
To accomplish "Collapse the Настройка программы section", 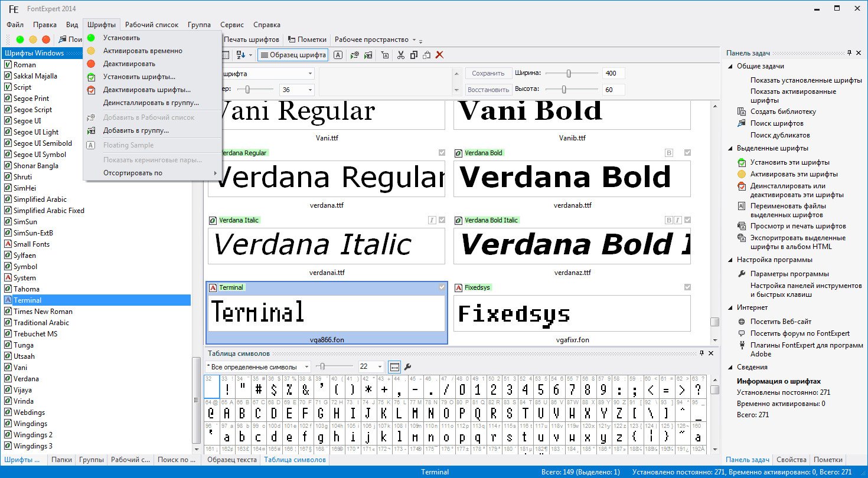I will [x=730, y=260].
